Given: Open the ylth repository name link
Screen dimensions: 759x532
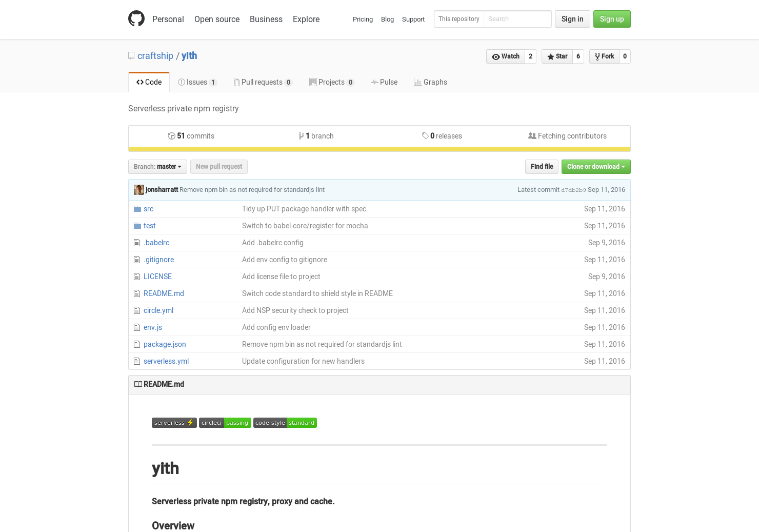Looking at the screenshot, I should click(189, 56).
